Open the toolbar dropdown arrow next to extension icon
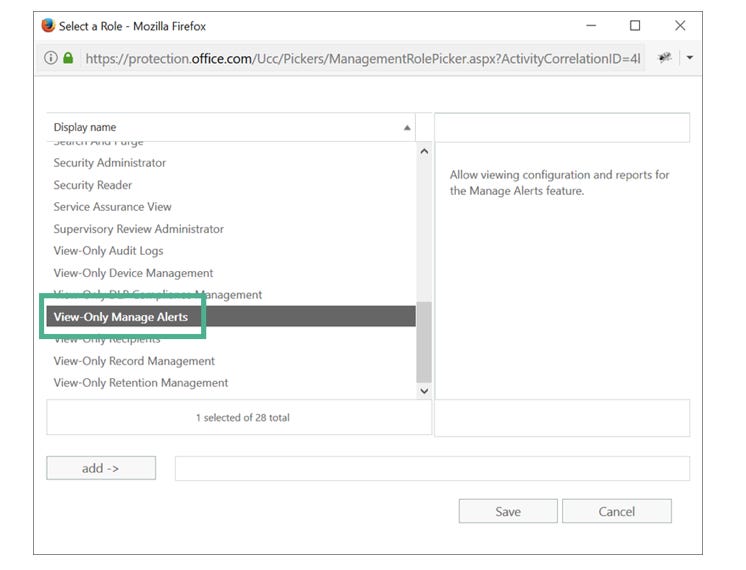The height and width of the screenshot is (570, 746). 689,58
